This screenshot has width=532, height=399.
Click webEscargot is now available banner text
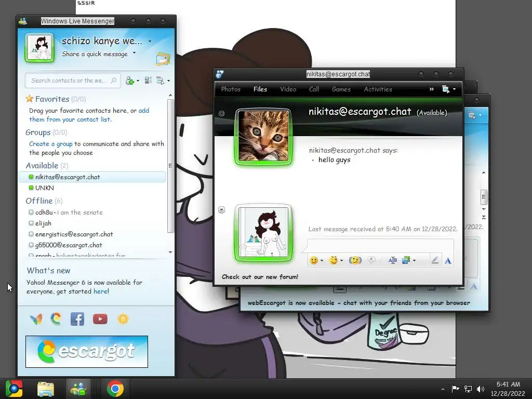(x=358, y=303)
